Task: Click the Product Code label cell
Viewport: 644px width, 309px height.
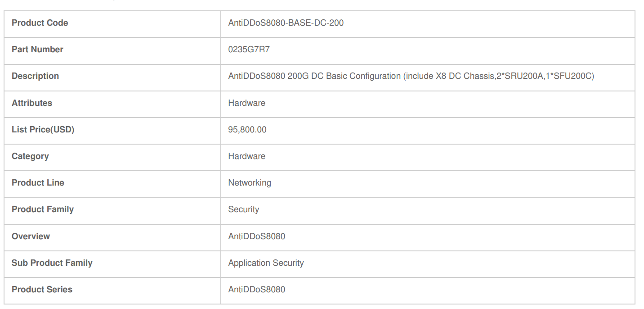Action: [112, 24]
